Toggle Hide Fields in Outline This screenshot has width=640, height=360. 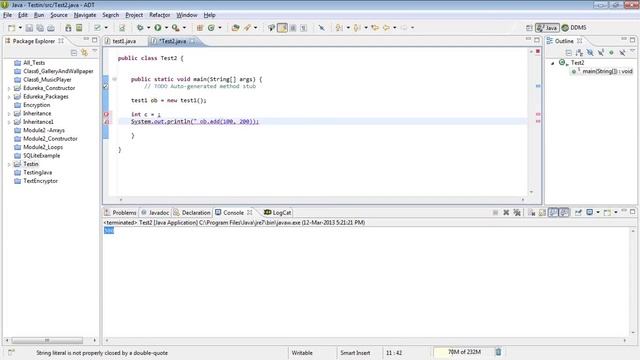click(590, 53)
